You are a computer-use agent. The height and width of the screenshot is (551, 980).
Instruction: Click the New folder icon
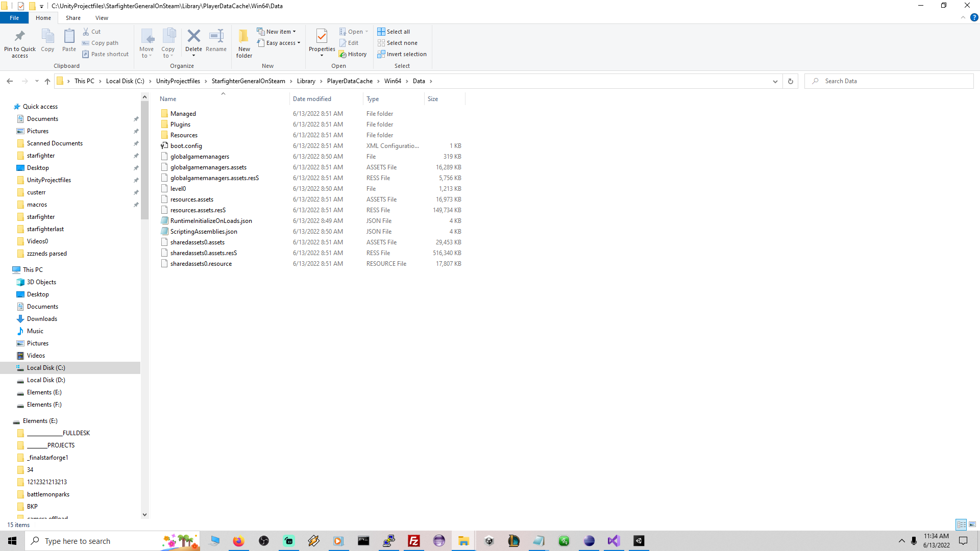pyautogui.click(x=244, y=37)
